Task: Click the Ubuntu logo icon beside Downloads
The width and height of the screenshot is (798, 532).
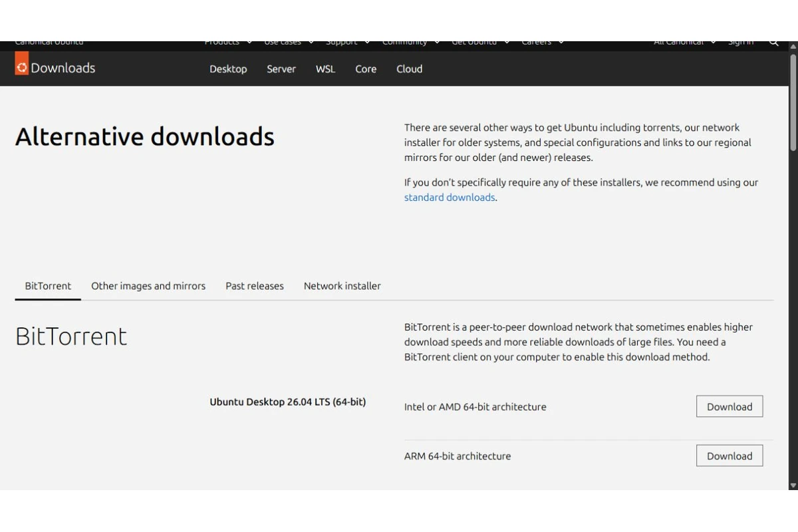Action: pos(22,64)
